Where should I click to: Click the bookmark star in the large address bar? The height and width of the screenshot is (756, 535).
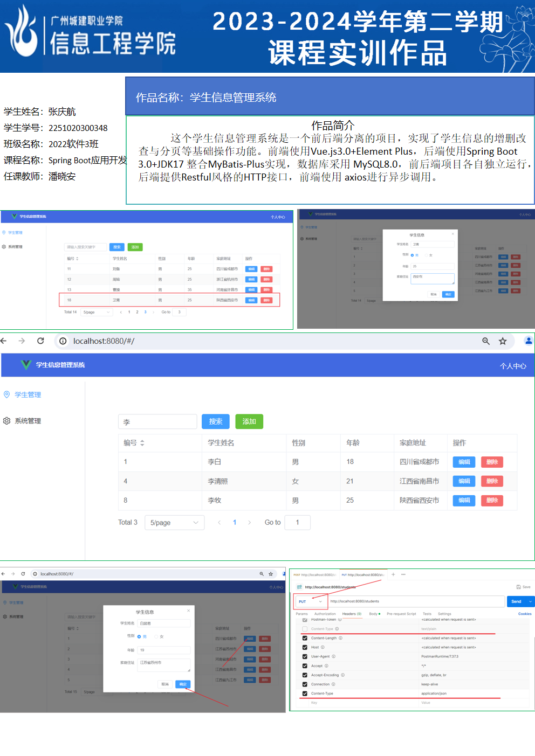tap(503, 341)
